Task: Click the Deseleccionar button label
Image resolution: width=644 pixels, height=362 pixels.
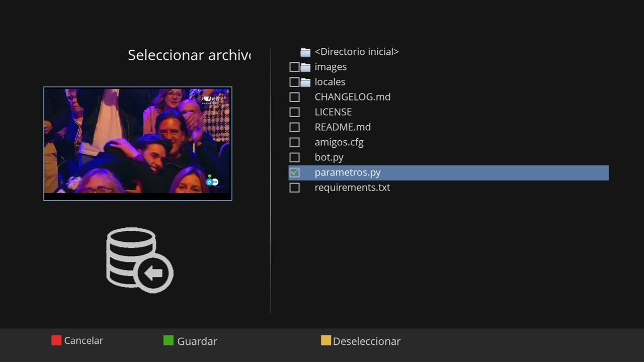Action: (366, 341)
